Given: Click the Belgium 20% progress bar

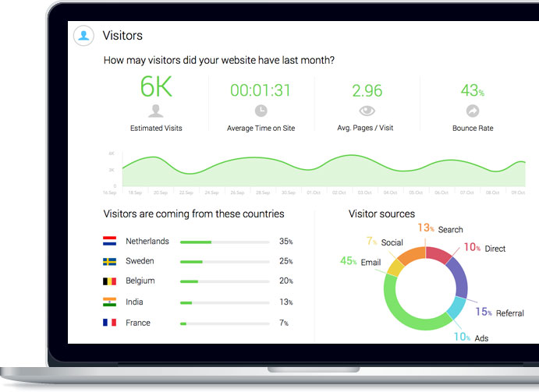Looking at the screenshot, I should [x=225, y=281].
